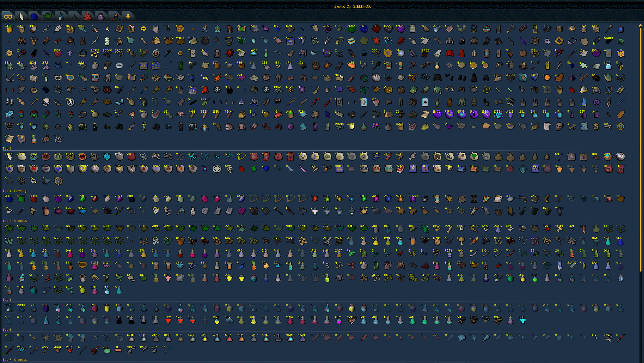Select the blue wolf mask item
This screenshot has width=644, height=363.
click(58, 65)
